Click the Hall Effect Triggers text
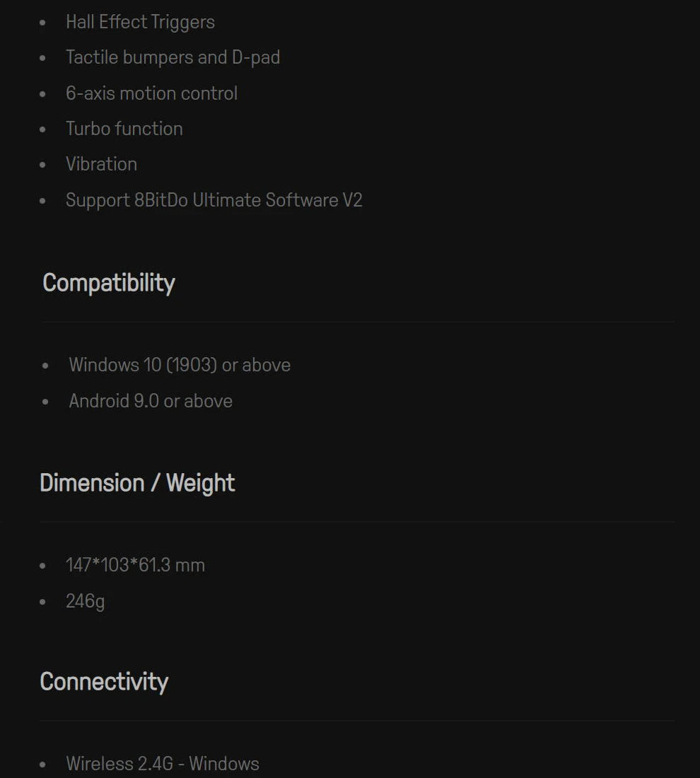The image size is (700, 778). (x=140, y=22)
